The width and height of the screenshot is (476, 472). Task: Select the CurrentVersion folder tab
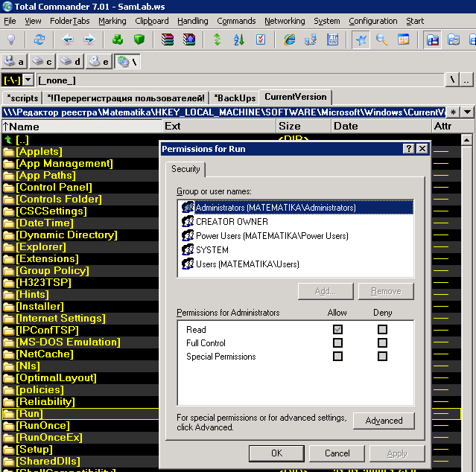coord(296,97)
